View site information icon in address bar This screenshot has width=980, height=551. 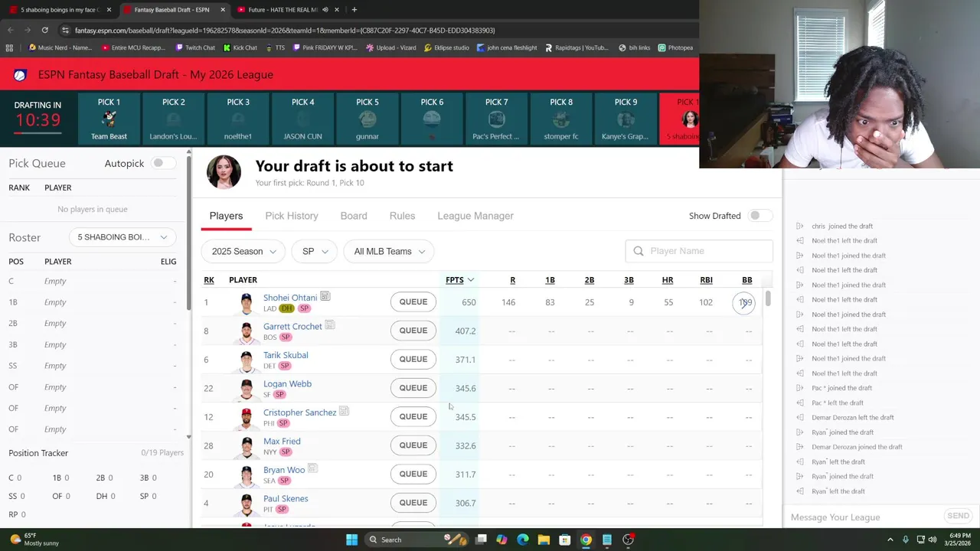pos(65,30)
